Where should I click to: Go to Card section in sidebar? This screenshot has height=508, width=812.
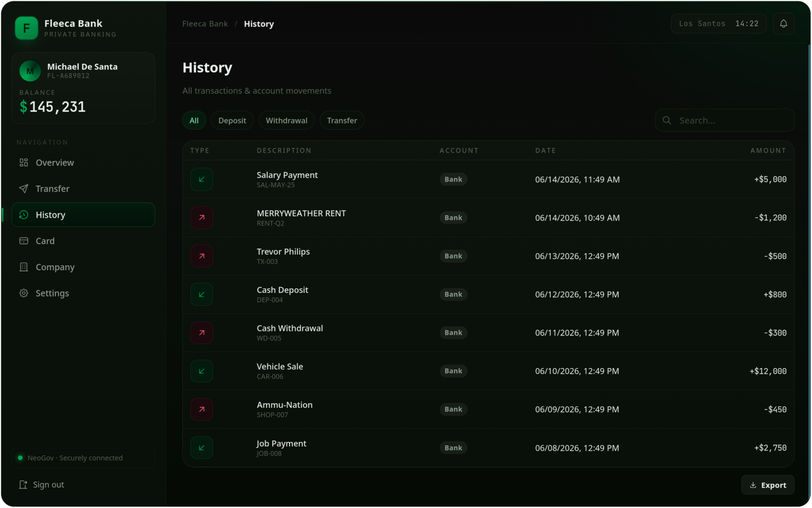(83, 241)
